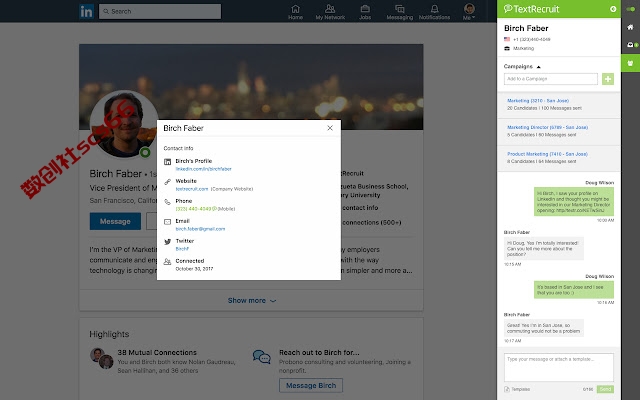Click the chat bubbles icon in Highlights

(262, 357)
